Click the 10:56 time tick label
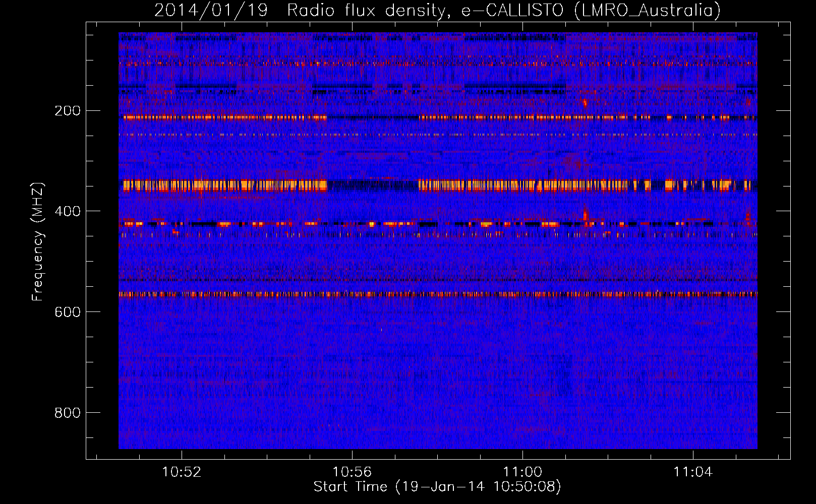Viewport: 816px width, 504px height. click(352, 472)
